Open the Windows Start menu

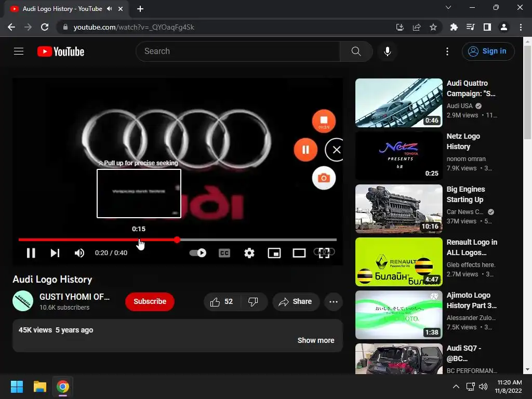click(17, 387)
